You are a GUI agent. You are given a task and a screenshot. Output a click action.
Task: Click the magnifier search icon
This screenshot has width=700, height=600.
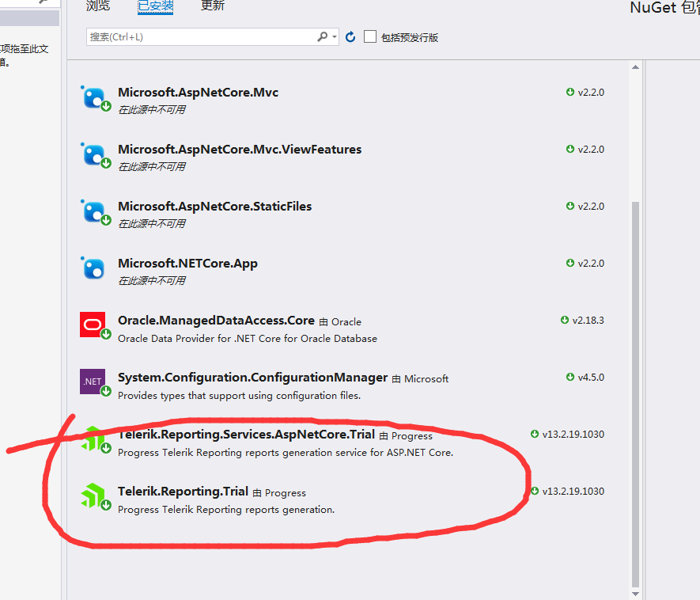(x=323, y=36)
